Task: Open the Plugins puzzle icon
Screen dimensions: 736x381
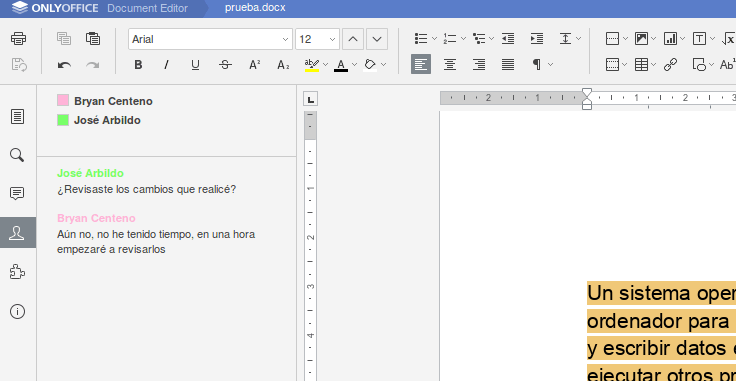Action: [x=17, y=272]
